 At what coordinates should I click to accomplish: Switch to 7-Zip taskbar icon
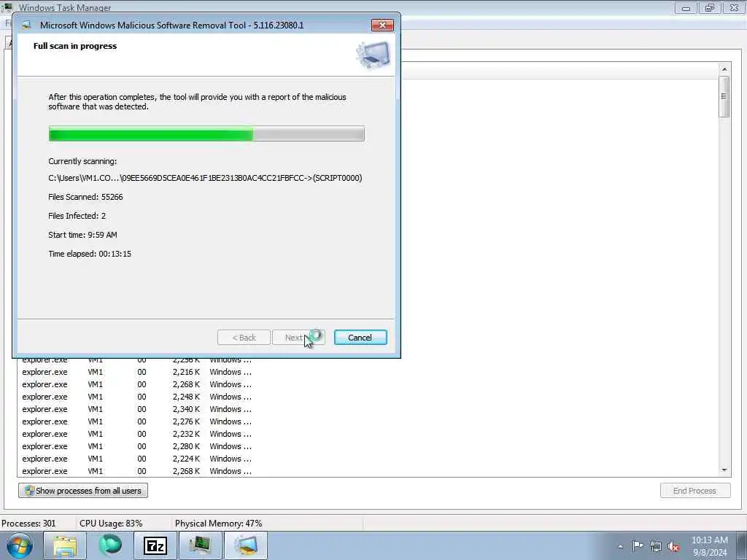tap(155, 545)
